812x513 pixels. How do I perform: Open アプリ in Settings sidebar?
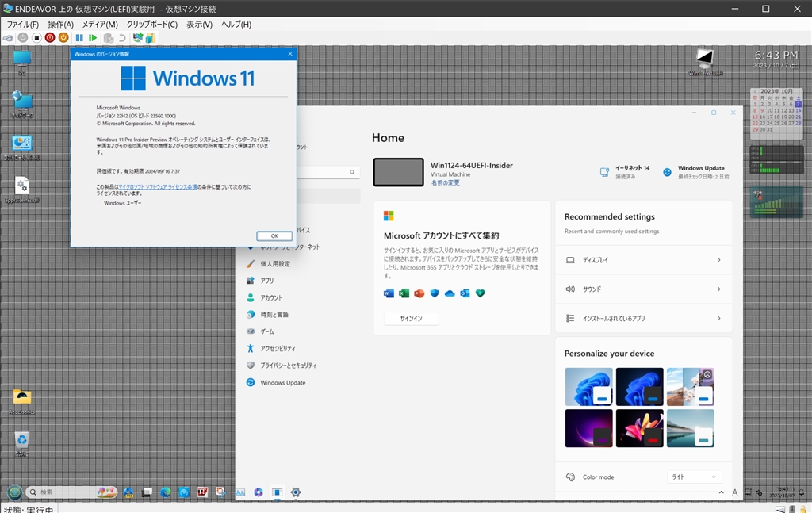pyautogui.click(x=266, y=281)
